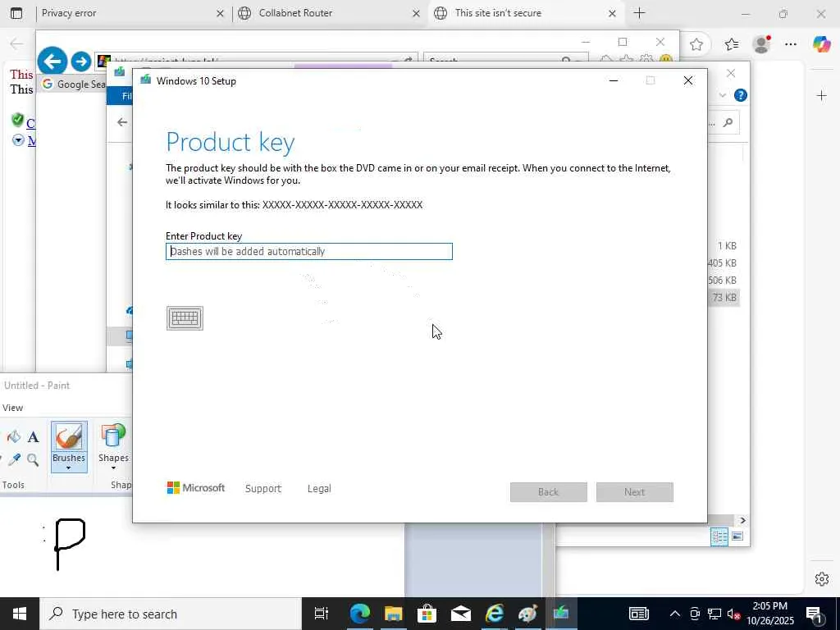Switch File Explorer to details view
The height and width of the screenshot is (630, 840).
pos(719,536)
